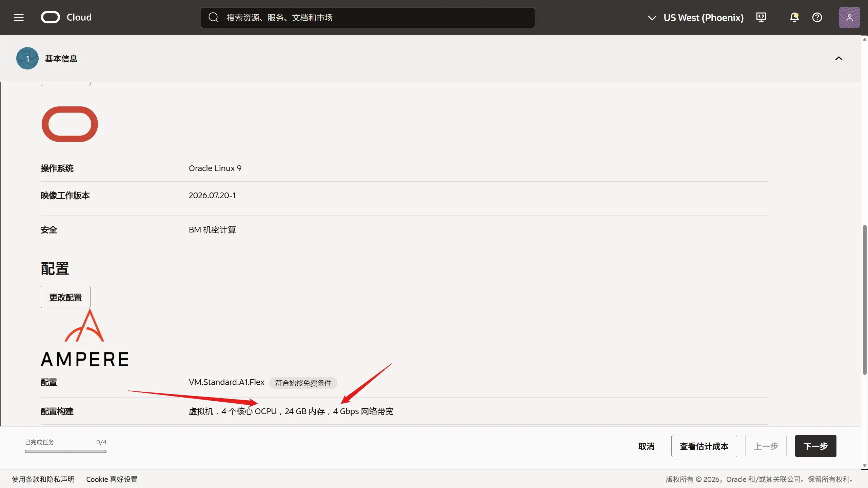The width and height of the screenshot is (868, 488).
Task: Click the Oracle Linux 9 value
Action: (215, 168)
